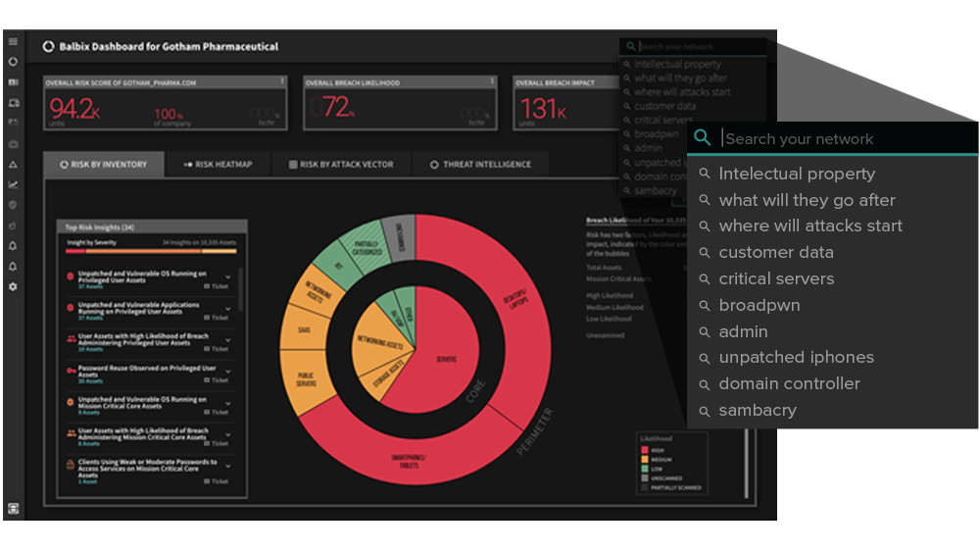This screenshot has width=980, height=551.
Task: Switch to Risk Heatmap tab
Action: point(219,165)
